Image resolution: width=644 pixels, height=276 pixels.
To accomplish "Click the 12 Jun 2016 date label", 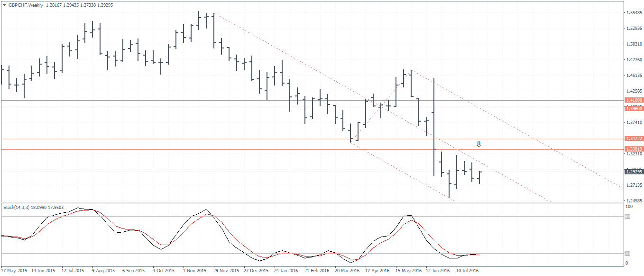I will (x=439, y=271).
